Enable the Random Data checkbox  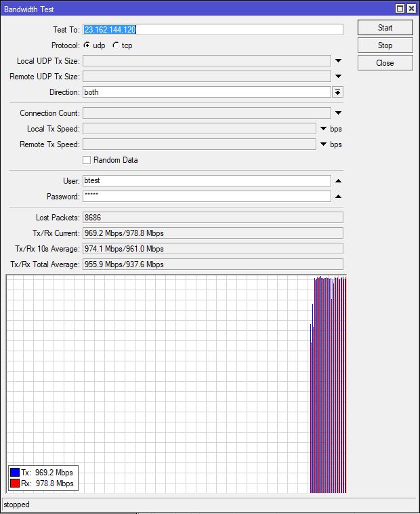pos(87,160)
